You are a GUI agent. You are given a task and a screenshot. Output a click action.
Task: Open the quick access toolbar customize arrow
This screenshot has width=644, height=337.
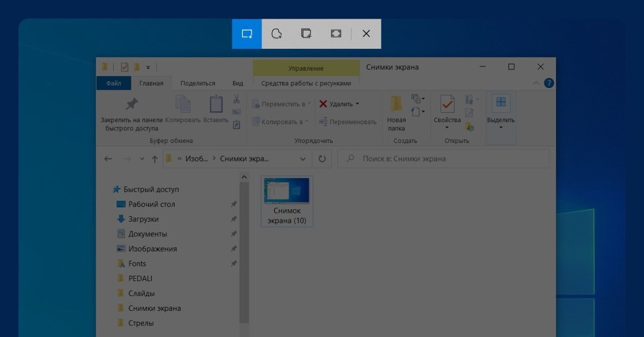tap(148, 67)
